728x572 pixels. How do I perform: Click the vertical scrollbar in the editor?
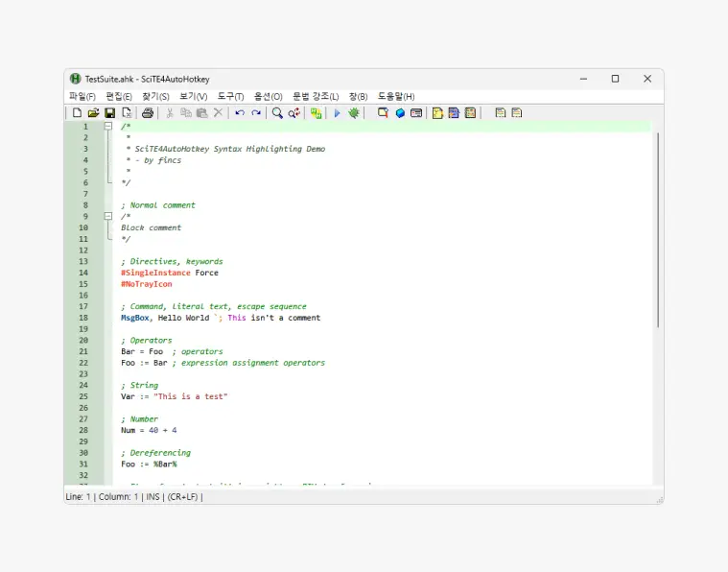click(x=658, y=230)
